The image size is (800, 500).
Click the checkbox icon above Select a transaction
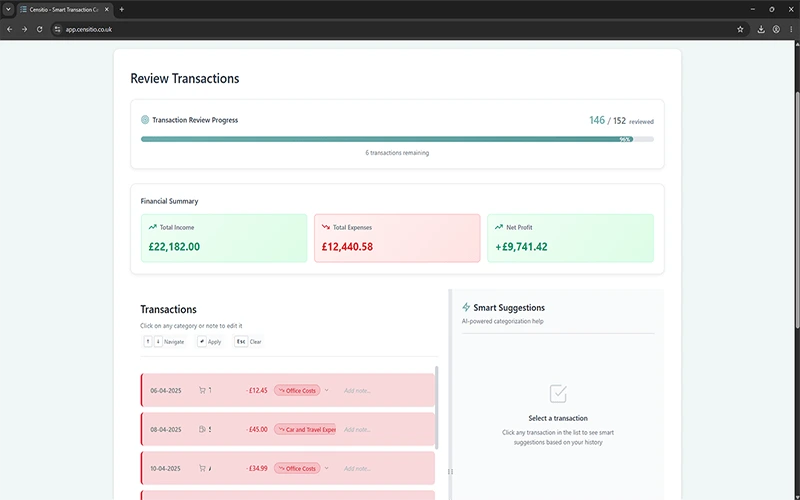pos(558,393)
